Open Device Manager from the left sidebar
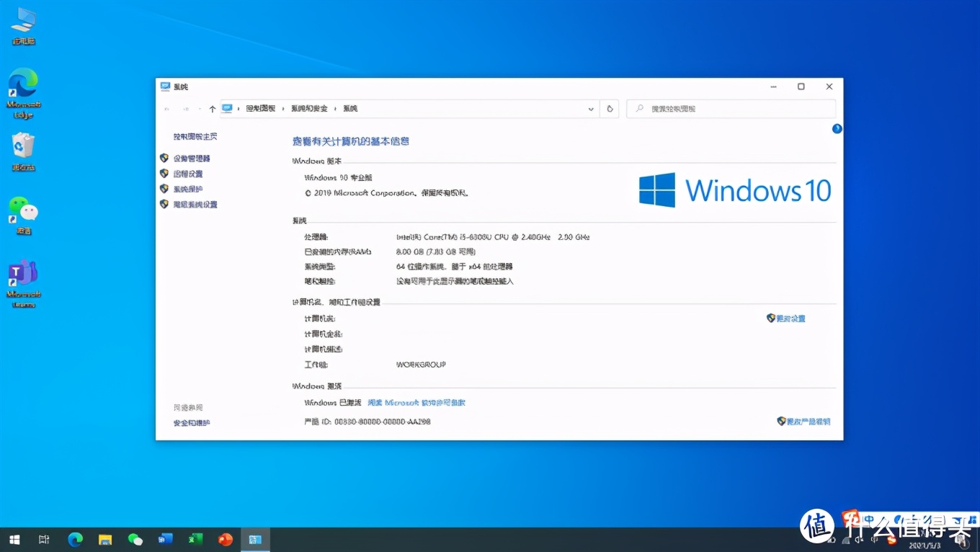This screenshot has width=980, height=552. pos(191,159)
